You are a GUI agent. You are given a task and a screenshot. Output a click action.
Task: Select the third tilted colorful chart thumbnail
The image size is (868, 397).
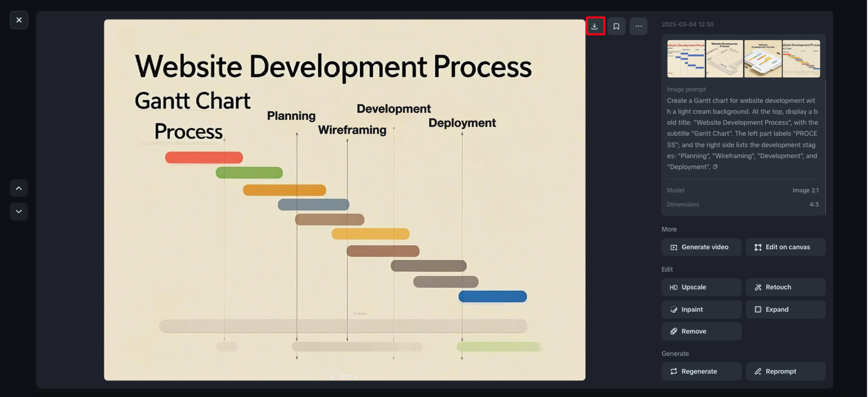tap(763, 59)
